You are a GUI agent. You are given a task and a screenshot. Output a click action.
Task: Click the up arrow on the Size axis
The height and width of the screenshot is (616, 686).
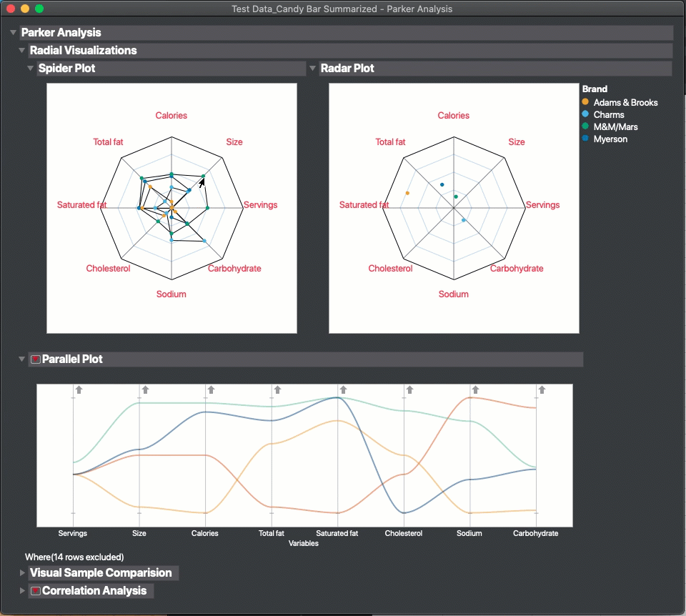pos(145,389)
